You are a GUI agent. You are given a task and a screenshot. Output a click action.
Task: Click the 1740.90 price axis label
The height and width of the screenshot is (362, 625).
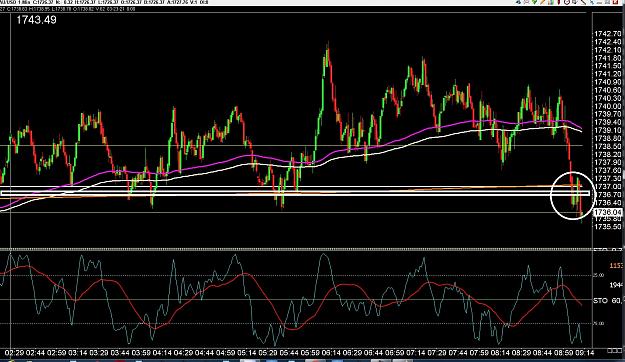(x=607, y=82)
